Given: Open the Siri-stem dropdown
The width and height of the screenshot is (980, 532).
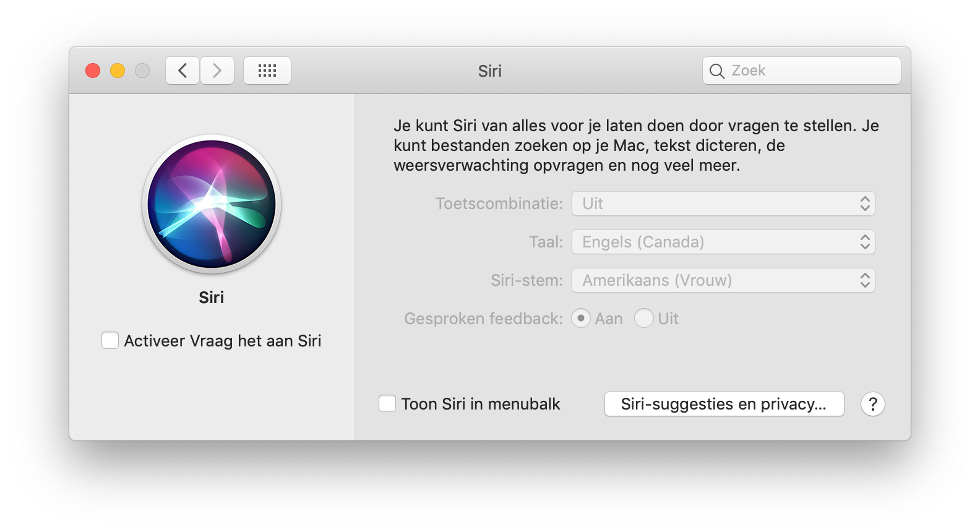Looking at the screenshot, I should click(723, 280).
